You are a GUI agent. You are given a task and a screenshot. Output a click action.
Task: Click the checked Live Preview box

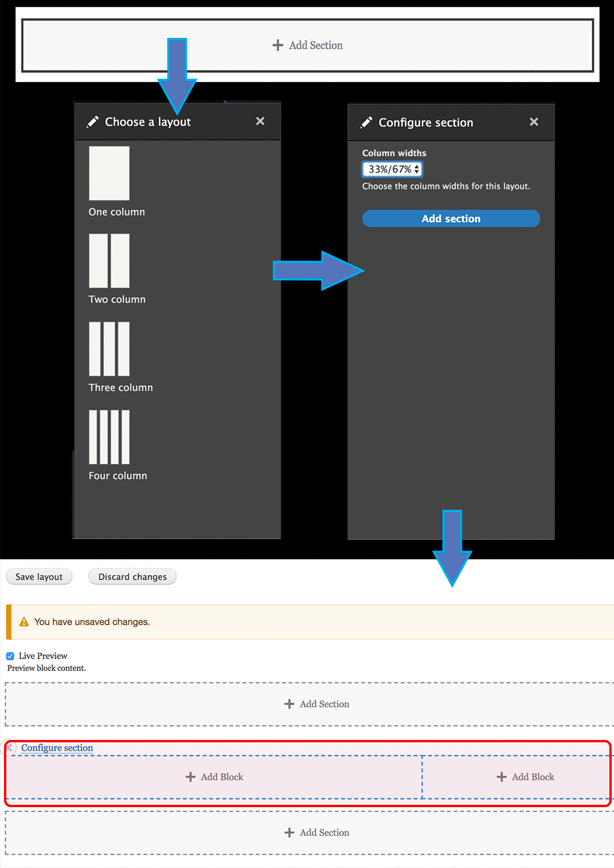(10, 656)
